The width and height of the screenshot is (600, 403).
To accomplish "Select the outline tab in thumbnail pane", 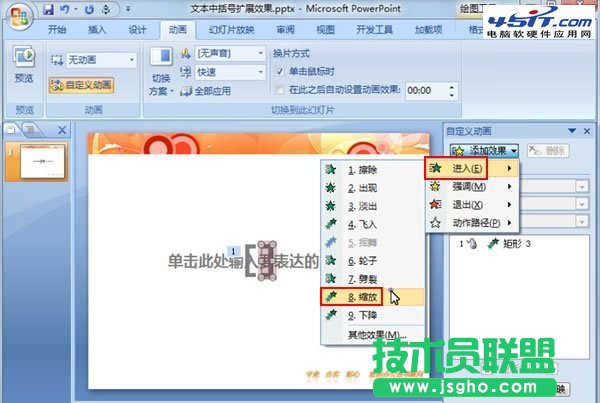I will (x=31, y=130).
